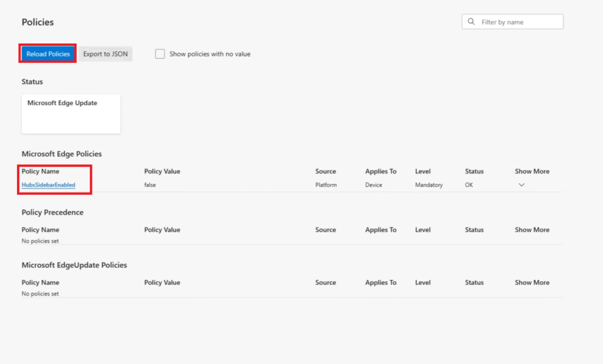The image size is (603, 364).
Task: Focus the Filter by name field
Action: click(x=512, y=22)
